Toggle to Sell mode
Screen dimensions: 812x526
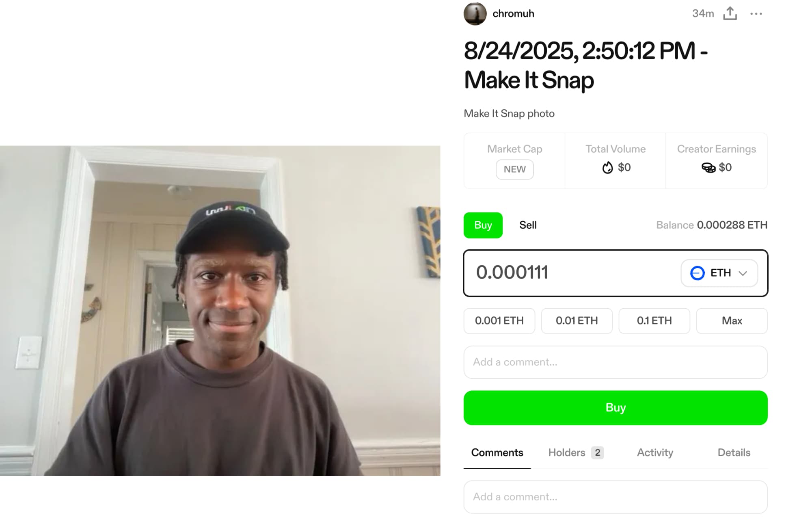click(528, 225)
